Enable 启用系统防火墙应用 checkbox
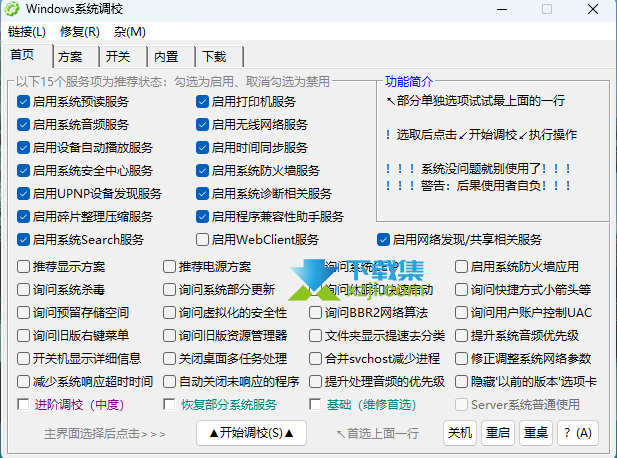The height and width of the screenshot is (458, 617). [461, 267]
